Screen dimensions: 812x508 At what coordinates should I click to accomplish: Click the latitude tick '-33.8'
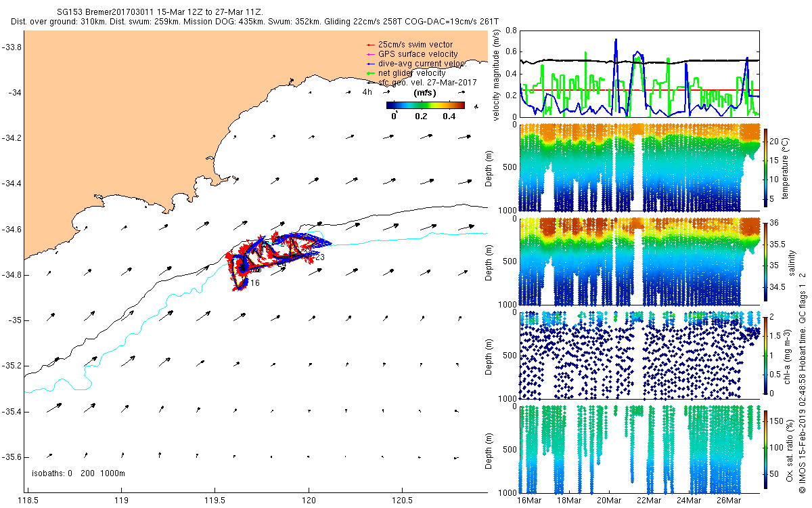12,47
